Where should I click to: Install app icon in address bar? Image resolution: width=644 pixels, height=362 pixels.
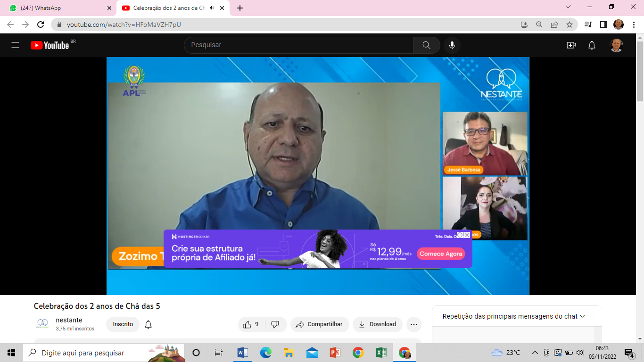[524, 25]
